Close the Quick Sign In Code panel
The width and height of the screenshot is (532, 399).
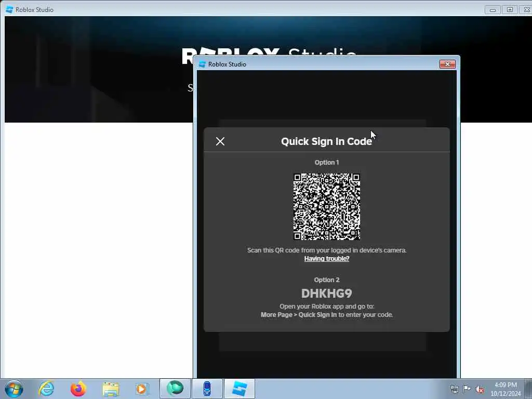pyautogui.click(x=220, y=141)
